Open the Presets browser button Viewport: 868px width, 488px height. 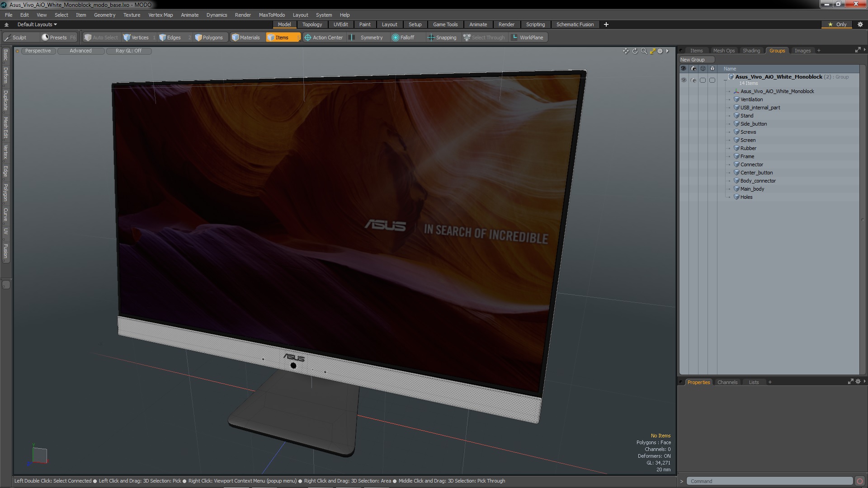(59, 38)
